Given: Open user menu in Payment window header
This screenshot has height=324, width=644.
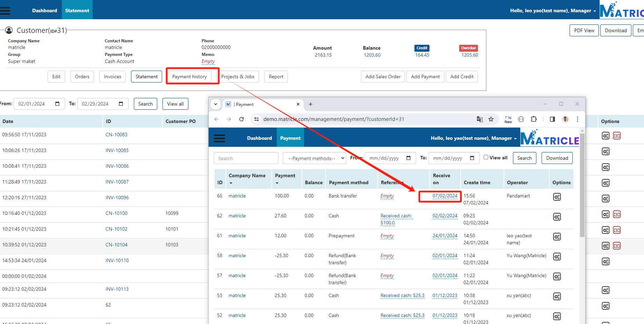Looking at the screenshot, I should click(x=474, y=138).
